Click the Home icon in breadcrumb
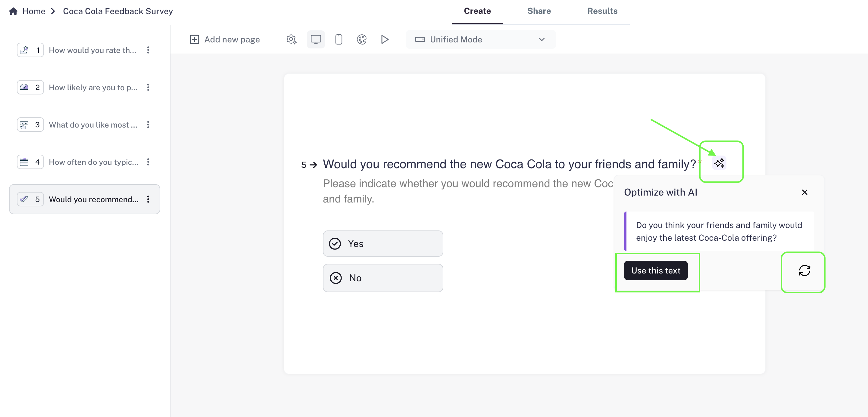Screen dimensions: 868x417 [x=14, y=11]
